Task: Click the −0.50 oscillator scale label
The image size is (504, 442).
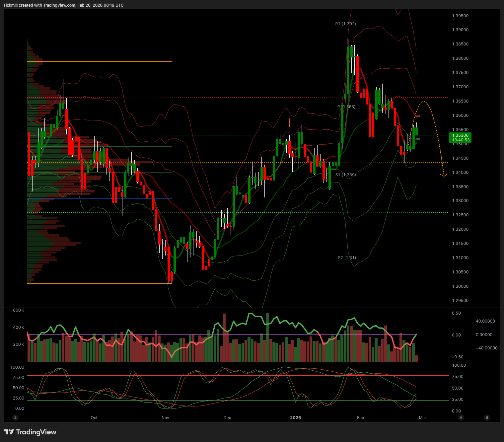Action: 458,357
